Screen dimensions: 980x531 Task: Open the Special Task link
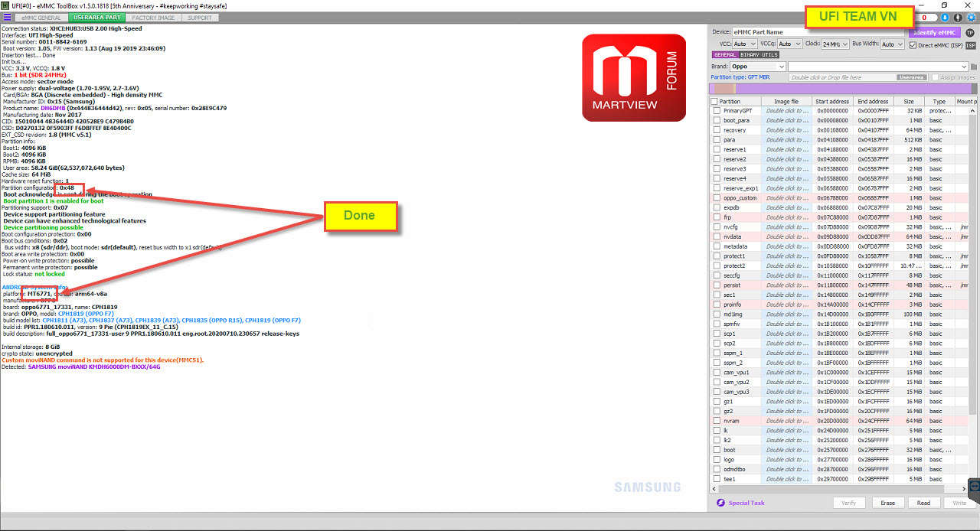pos(746,503)
